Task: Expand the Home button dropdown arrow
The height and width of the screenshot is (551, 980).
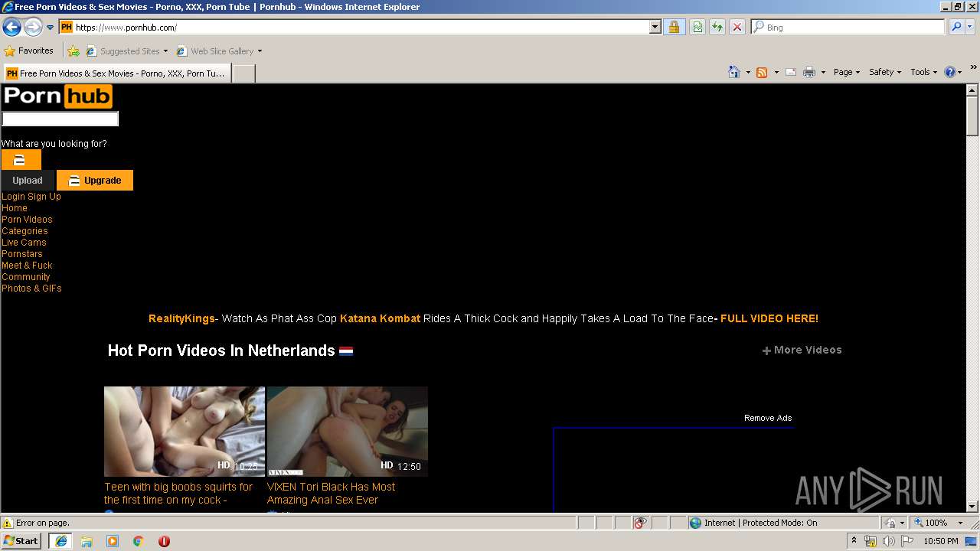Action: point(748,72)
